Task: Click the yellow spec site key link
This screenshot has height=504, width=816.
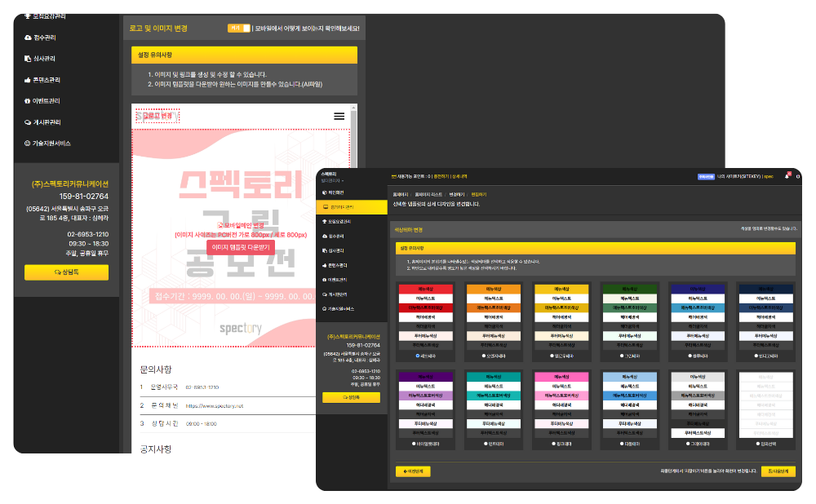Action: click(x=768, y=177)
